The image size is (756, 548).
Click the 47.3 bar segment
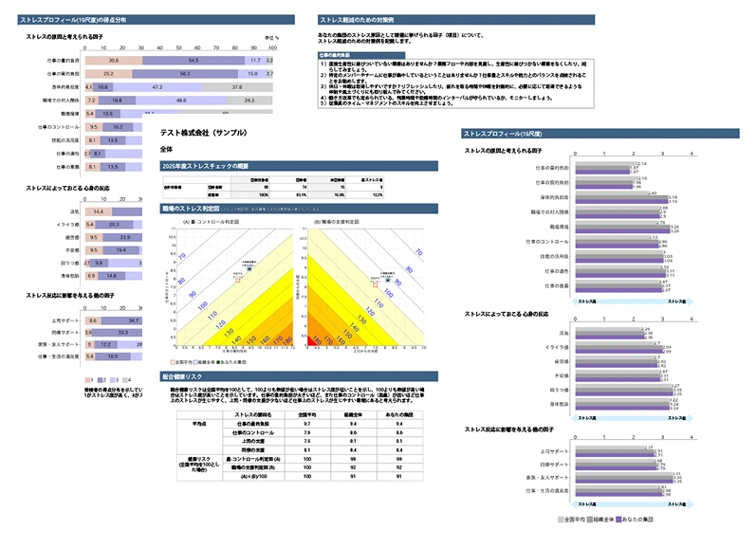click(x=157, y=87)
